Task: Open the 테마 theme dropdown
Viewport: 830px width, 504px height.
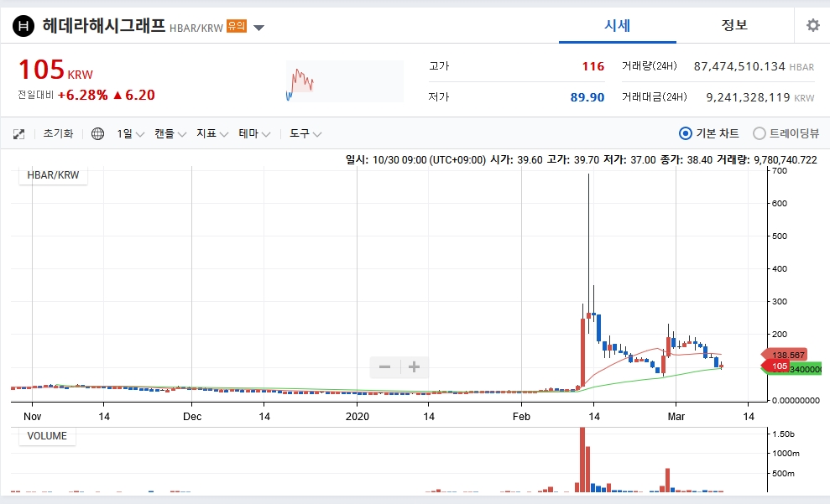Action: 254,134
